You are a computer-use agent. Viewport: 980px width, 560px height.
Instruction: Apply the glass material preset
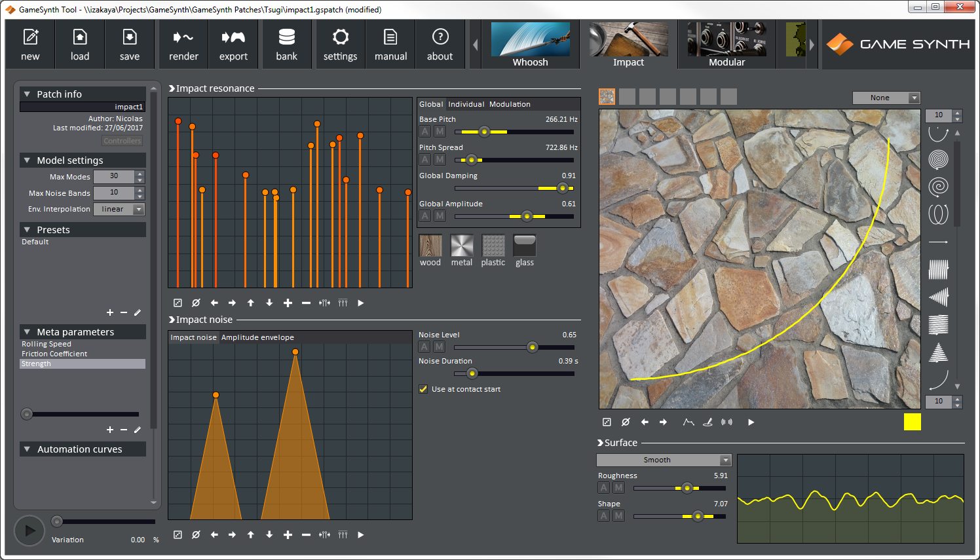(525, 246)
